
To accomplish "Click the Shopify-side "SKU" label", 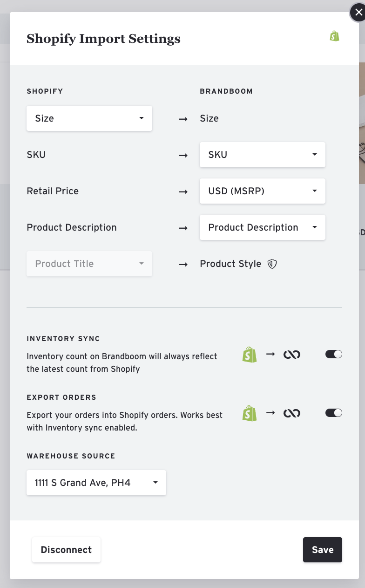I will click(36, 155).
